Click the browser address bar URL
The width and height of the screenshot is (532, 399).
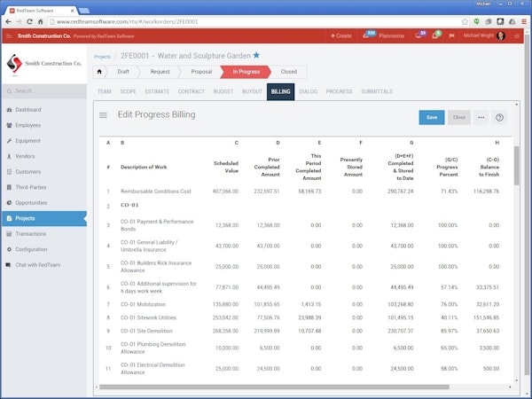click(x=127, y=21)
